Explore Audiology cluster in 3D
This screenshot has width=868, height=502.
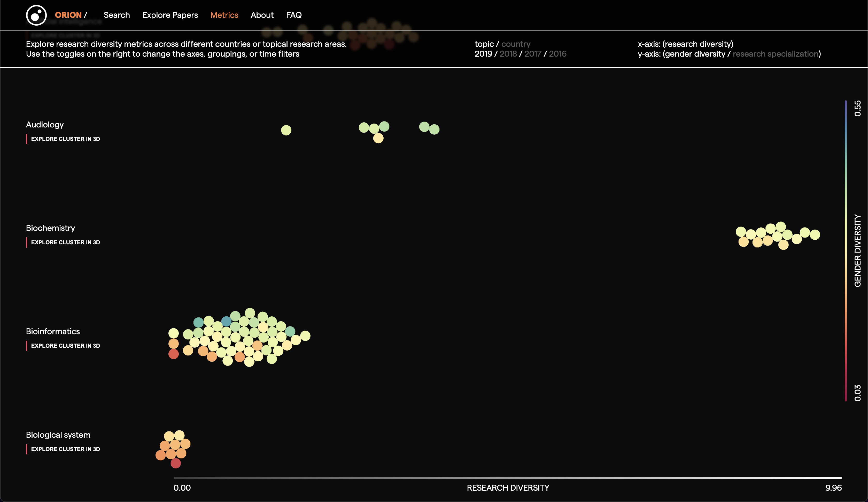pos(65,139)
